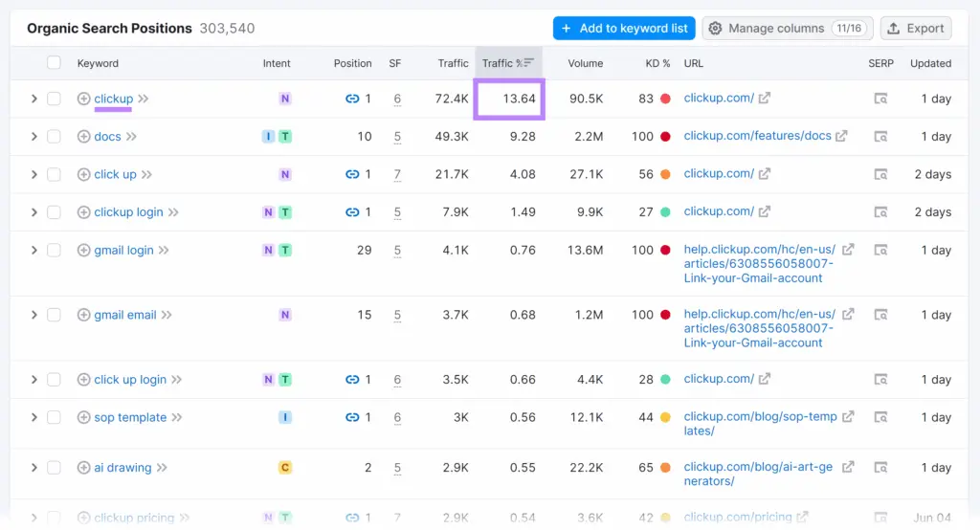Click the N intent badge in clickup row
980x530 pixels.
click(285, 99)
